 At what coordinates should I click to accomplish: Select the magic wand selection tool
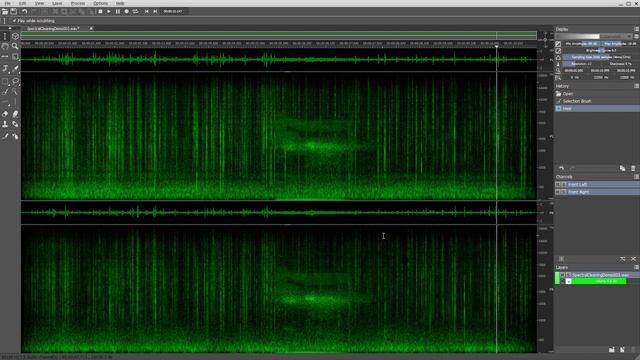click(x=16, y=91)
